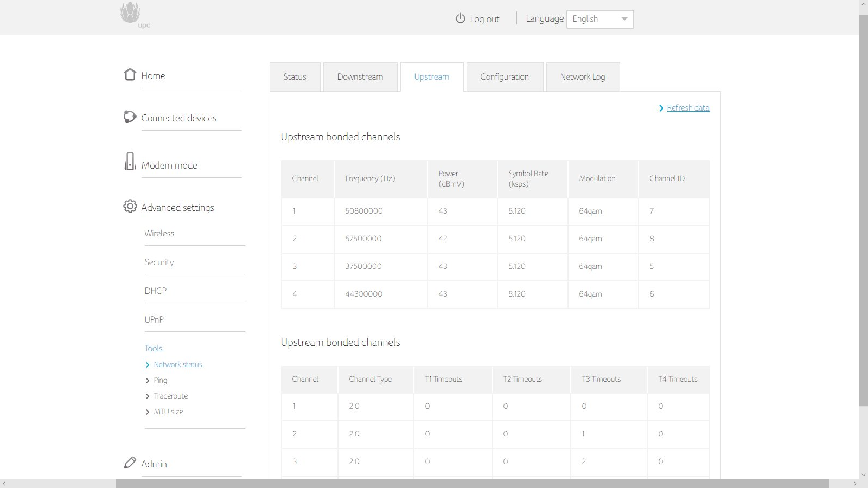Switch to the Configuration tab
The width and height of the screenshot is (868, 488).
(505, 77)
